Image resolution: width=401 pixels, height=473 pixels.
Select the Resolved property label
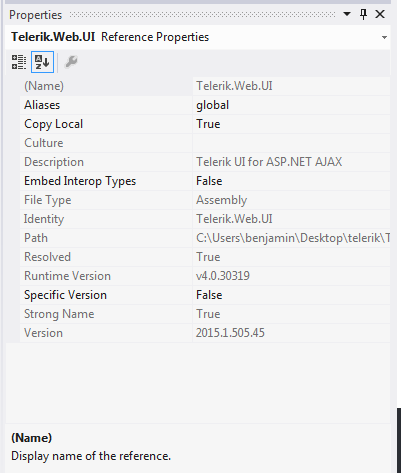pyautogui.click(x=47, y=257)
